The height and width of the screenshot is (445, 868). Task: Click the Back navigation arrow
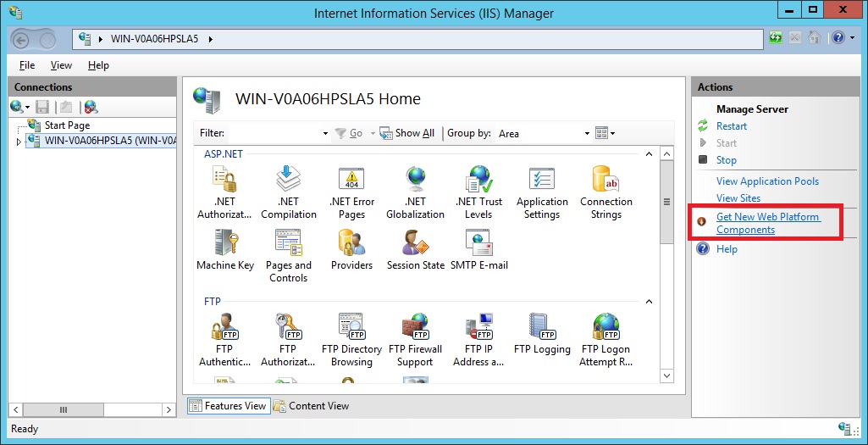pos(20,39)
